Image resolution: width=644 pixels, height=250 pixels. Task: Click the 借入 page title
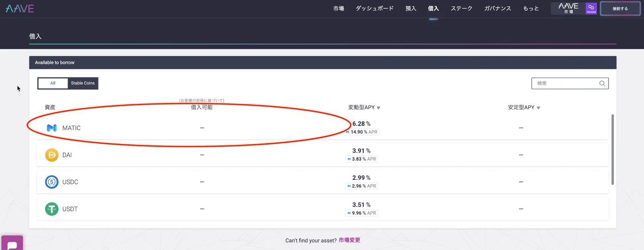pyautogui.click(x=35, y=36)
